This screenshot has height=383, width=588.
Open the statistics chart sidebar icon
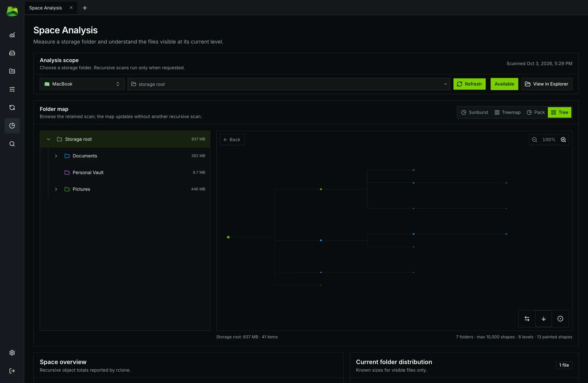tap(12, 35)
